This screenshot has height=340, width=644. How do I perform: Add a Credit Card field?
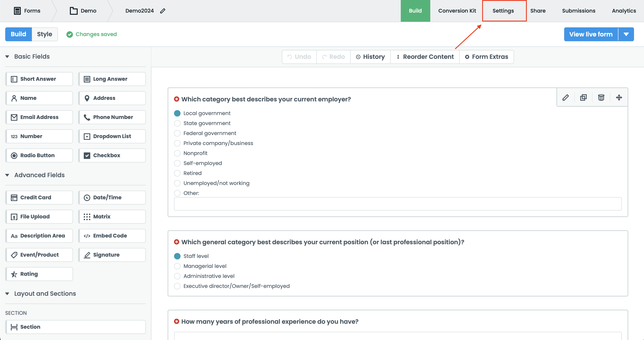pyautogui.click(x=39, y=197)
